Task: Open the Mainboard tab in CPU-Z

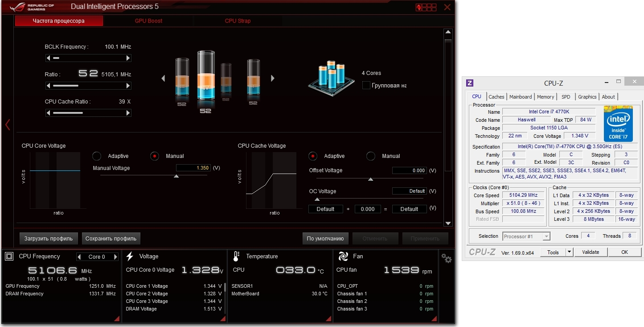Action: click(x=521, y=97)
